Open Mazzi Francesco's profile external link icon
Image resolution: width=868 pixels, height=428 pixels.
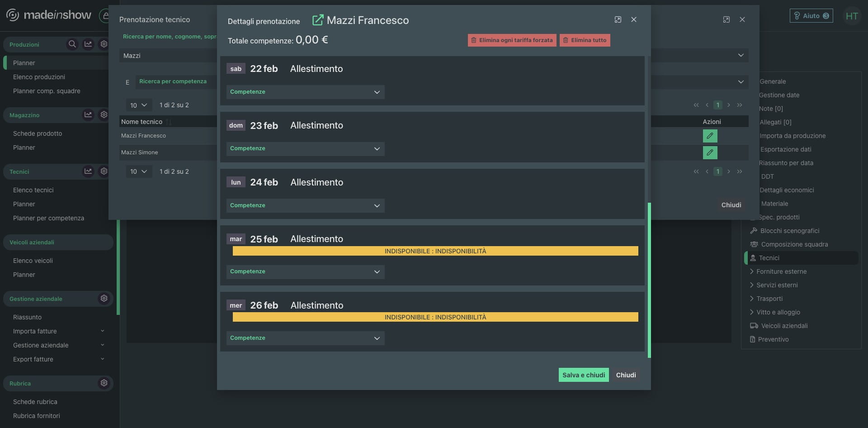pyautogui.click(x=318, y=20)
